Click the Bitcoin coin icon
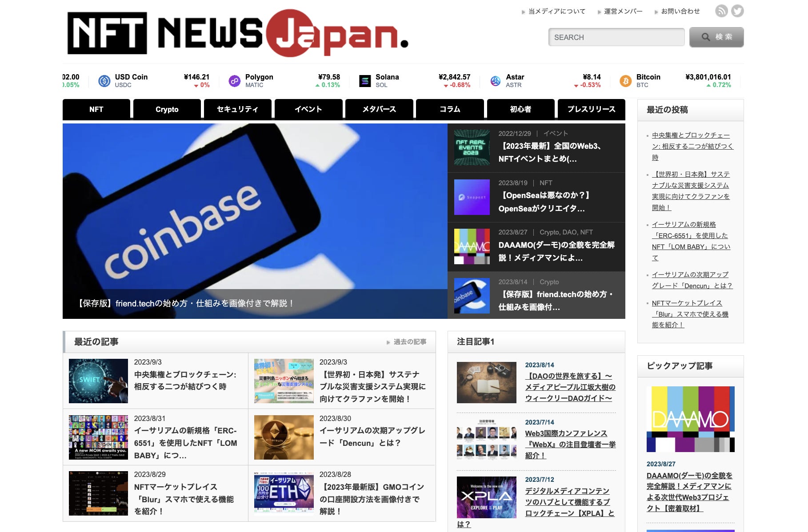The width and height of the screenshot is (808, 532). click(x=625, y=81)
